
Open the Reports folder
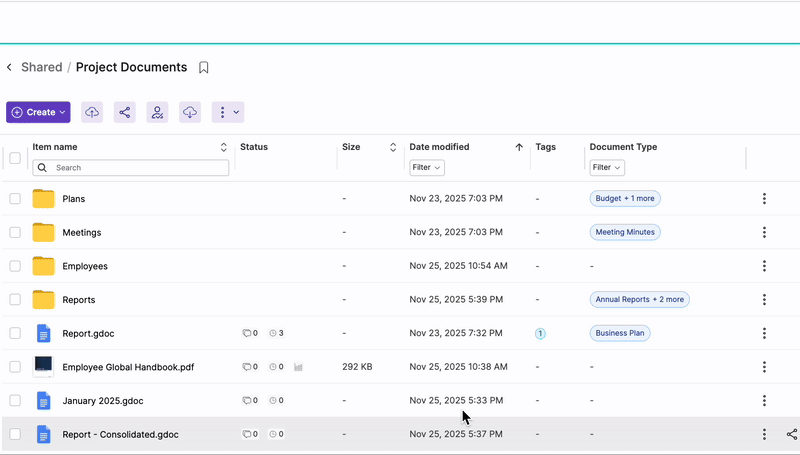click(x=79, y=300)
